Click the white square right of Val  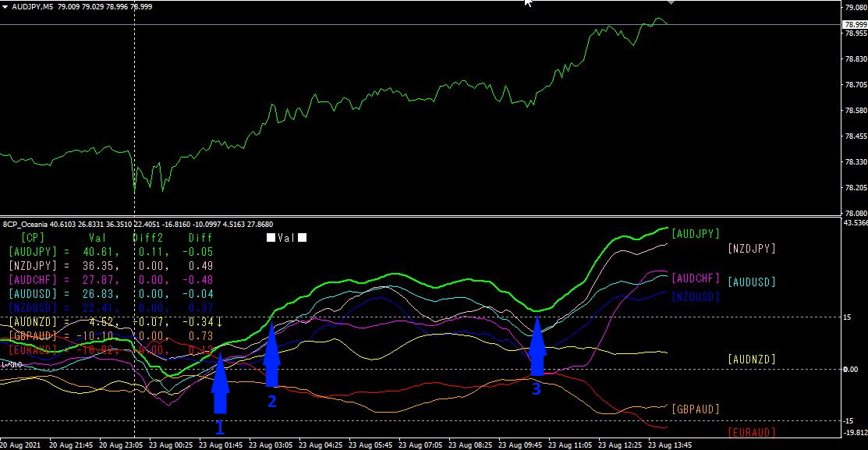point(303,238)
